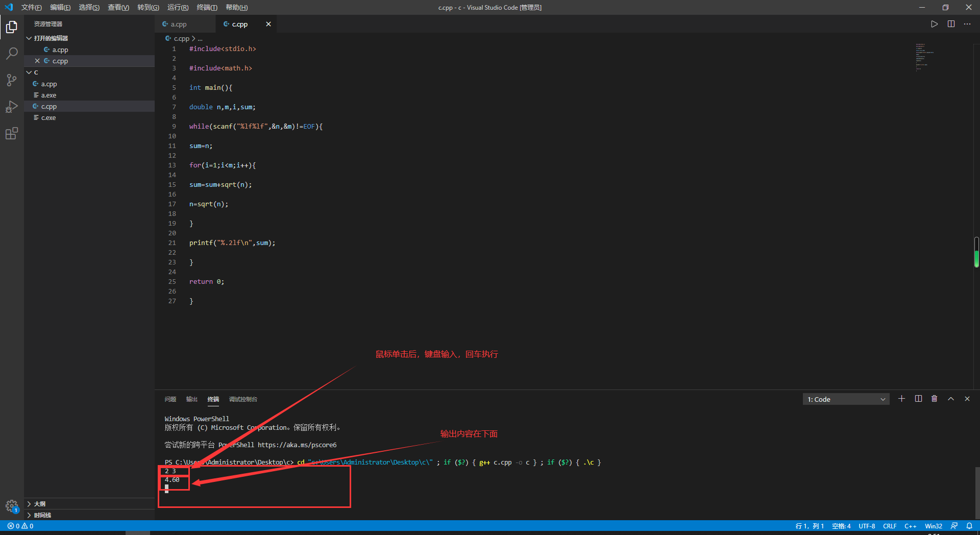Select the Terminal panel tab
This screenshot has height=535, width=980.
point(213,399)
